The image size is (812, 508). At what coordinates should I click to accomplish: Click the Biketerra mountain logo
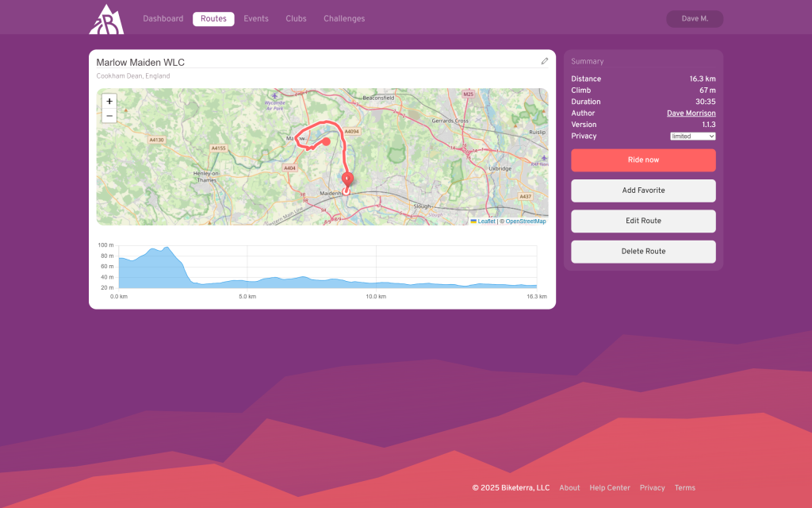[105, 19]
